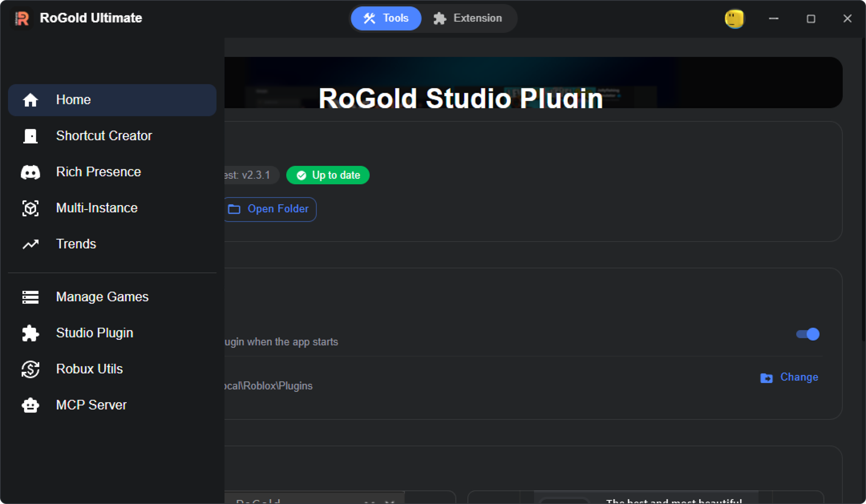
Task: Open Shortcut Creator from the sidebar
Action: (x=112, y=136)
